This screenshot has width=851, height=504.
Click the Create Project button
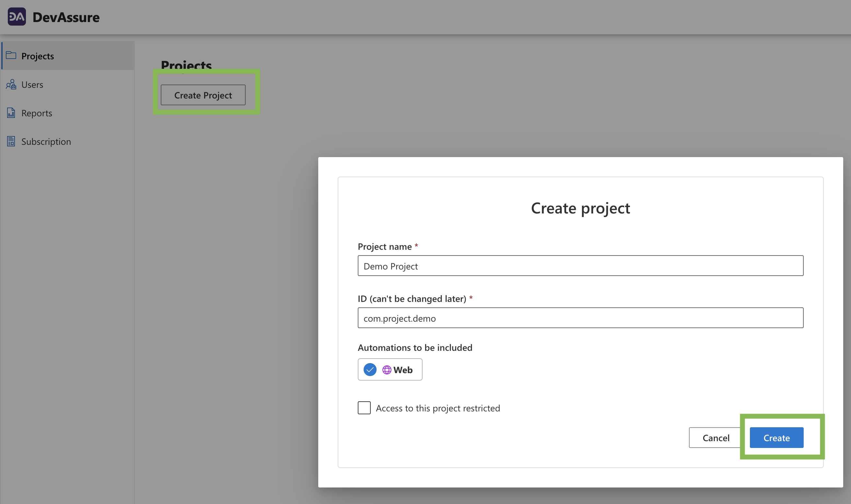point(203,95)
